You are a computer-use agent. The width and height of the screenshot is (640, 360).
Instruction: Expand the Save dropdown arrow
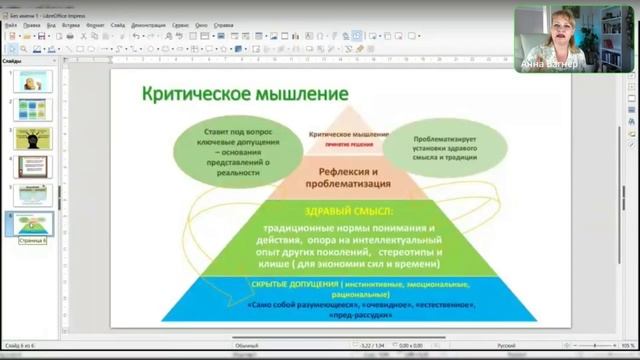49,36
